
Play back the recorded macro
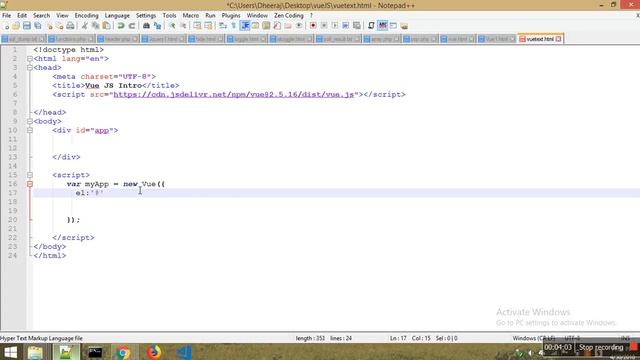pyautogui.click(x=335, y=26)
